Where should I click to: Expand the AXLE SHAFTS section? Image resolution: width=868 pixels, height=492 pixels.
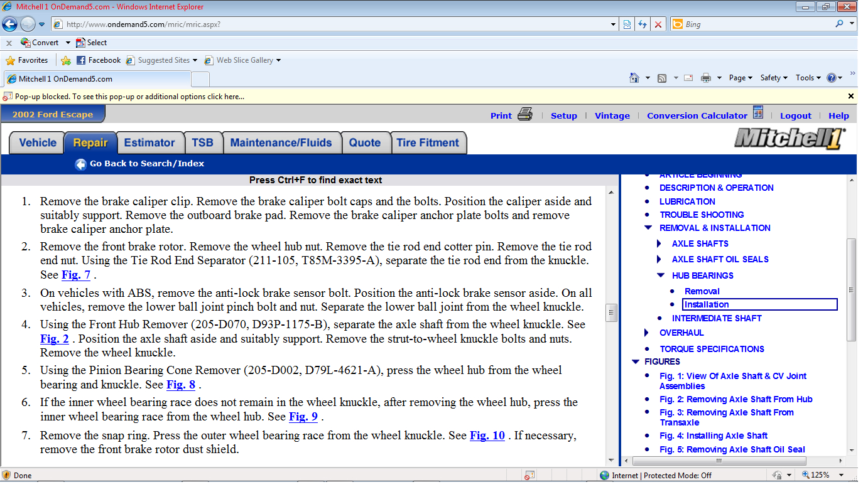[659, 243]
